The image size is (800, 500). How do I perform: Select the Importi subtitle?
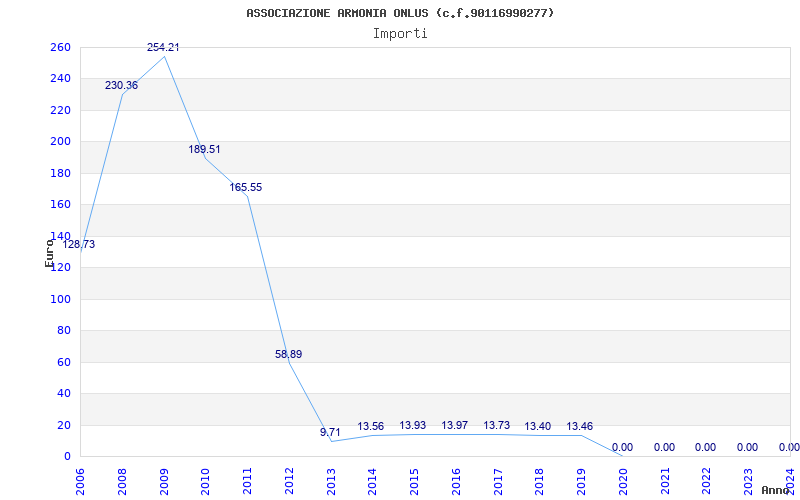coord(400,34)
